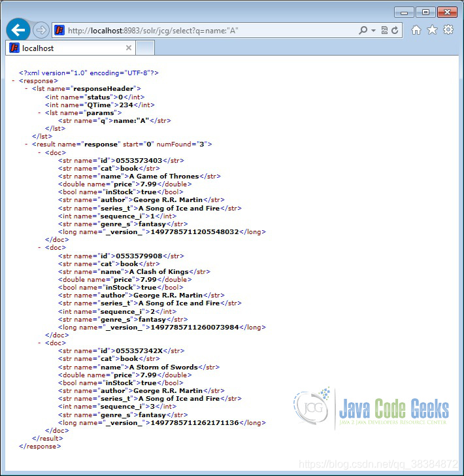Collapse the responseHeader lst node
The image size is (464, 476).
click(x=26, y=89)
